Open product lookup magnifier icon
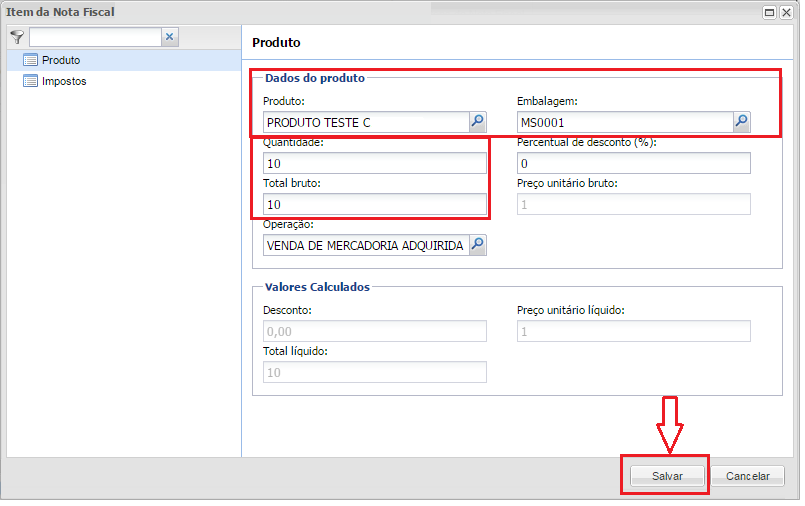The width and height of the screenshot is (805, 506). click(x=477, y=122)
